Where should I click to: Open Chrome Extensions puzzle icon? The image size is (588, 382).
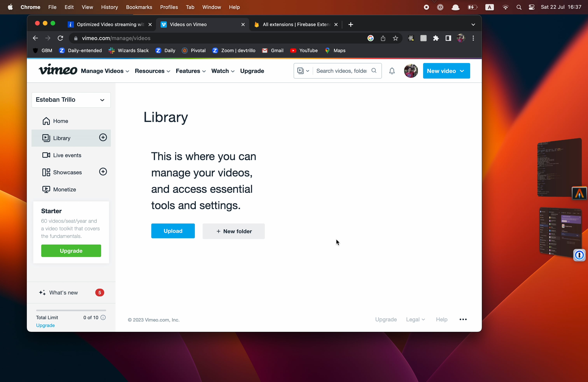coord(436,38)
